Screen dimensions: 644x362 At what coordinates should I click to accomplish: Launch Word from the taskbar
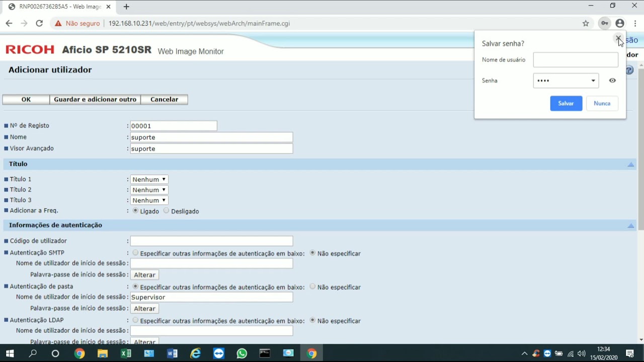pos(172,353)
